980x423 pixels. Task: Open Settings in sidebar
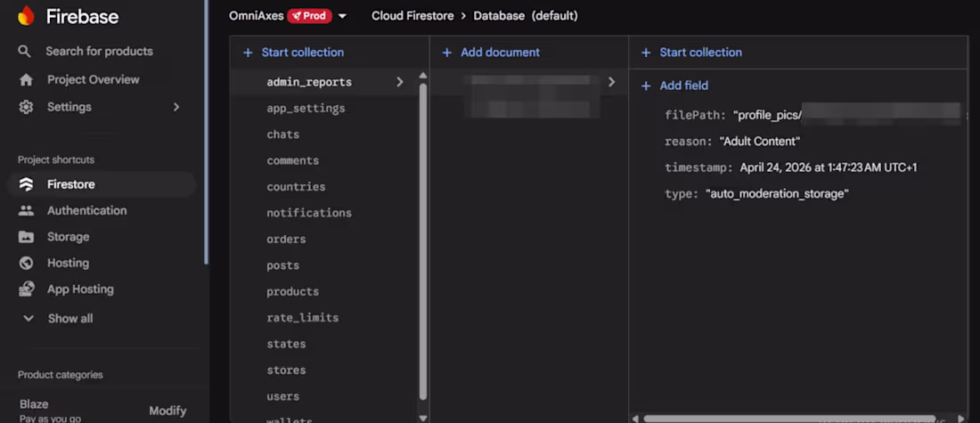(69, 108)
